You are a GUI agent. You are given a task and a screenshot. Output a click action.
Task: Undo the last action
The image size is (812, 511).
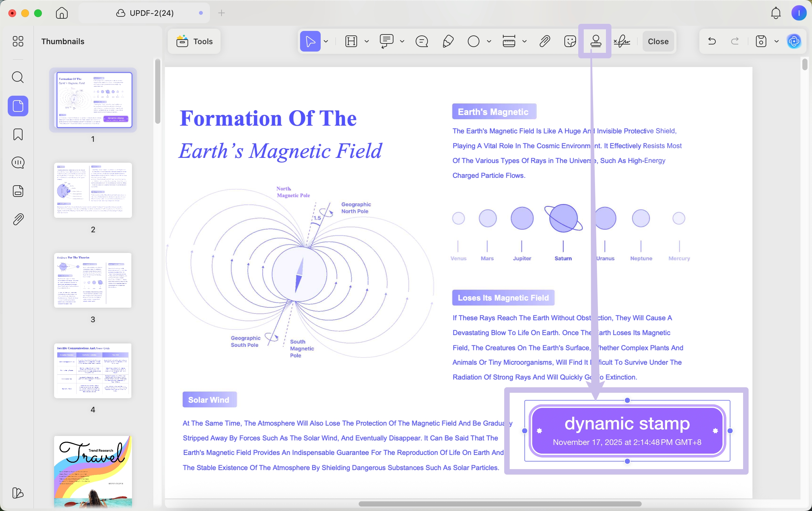tap(712, 41)
